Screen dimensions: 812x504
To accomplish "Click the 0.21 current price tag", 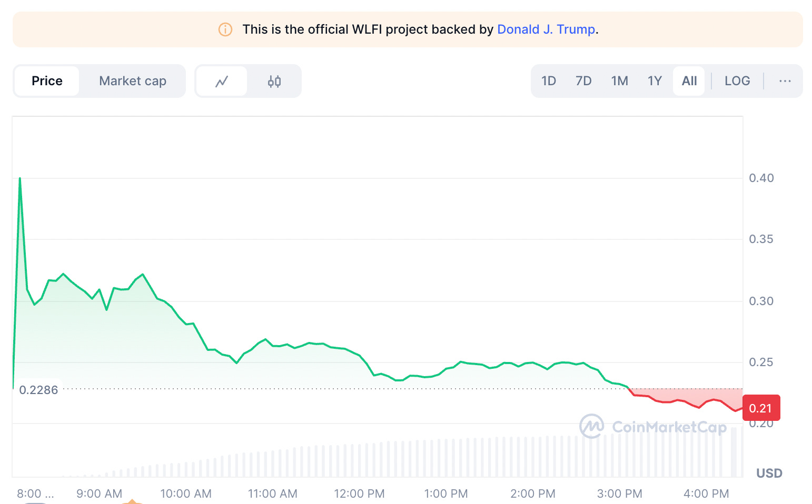I will (761, 408).
